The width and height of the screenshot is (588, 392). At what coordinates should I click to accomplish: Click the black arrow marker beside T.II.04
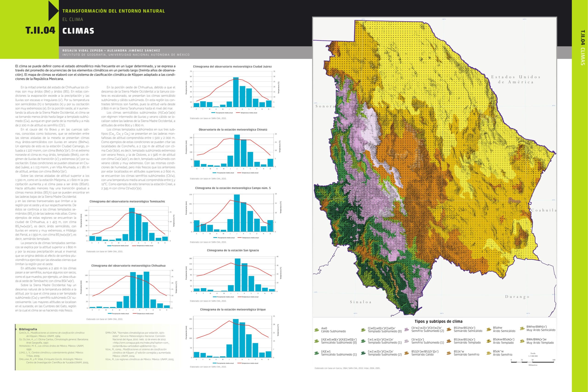53,11
